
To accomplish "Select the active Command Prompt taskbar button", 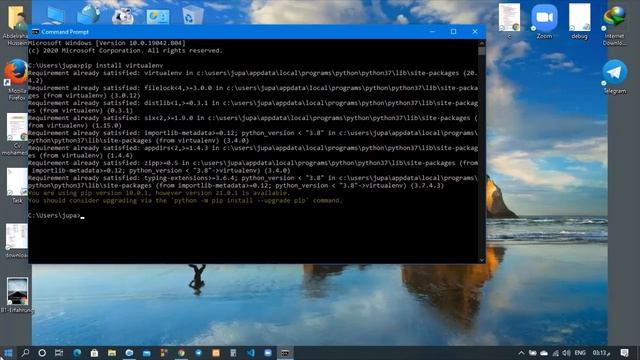I will [x=285, y=353].
